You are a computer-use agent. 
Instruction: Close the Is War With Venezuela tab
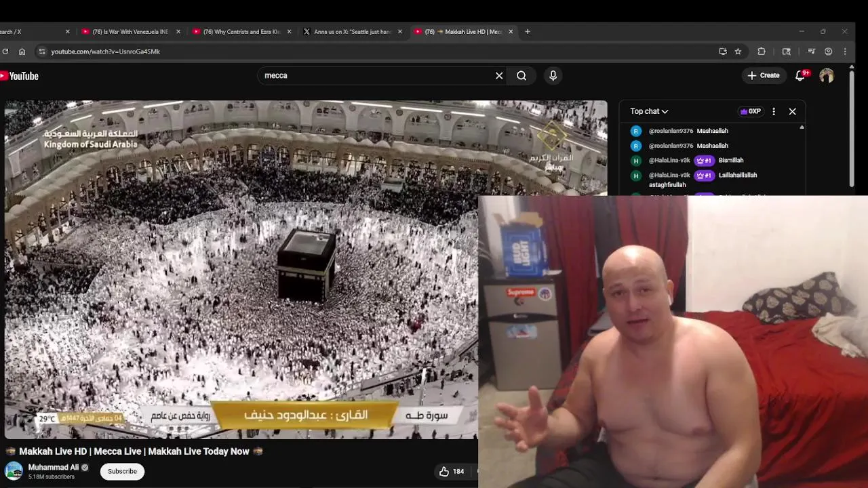[x=178, y=31]
